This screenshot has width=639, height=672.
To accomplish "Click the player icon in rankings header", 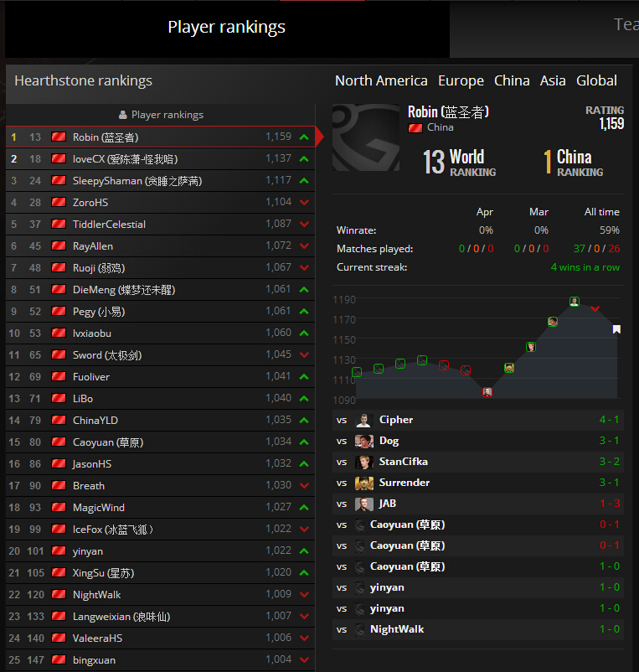I will tap(123, 115).
